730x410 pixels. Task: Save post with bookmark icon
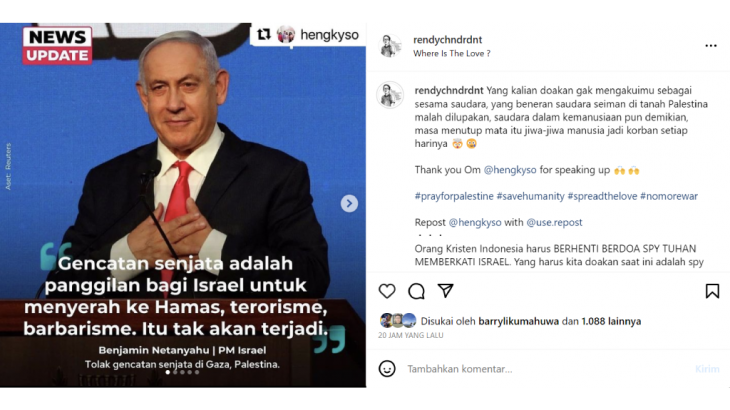(712, 291)
